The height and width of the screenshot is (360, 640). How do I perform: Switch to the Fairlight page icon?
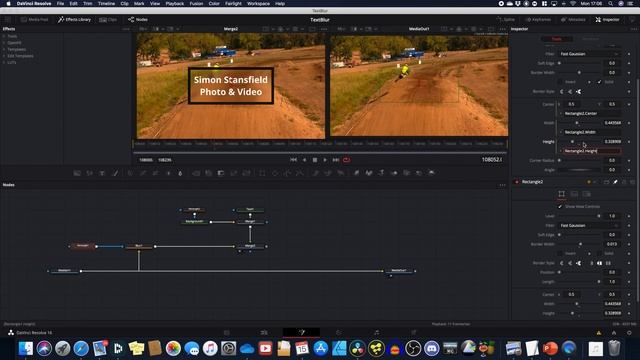pyautogui.click(x=376, y=333)
